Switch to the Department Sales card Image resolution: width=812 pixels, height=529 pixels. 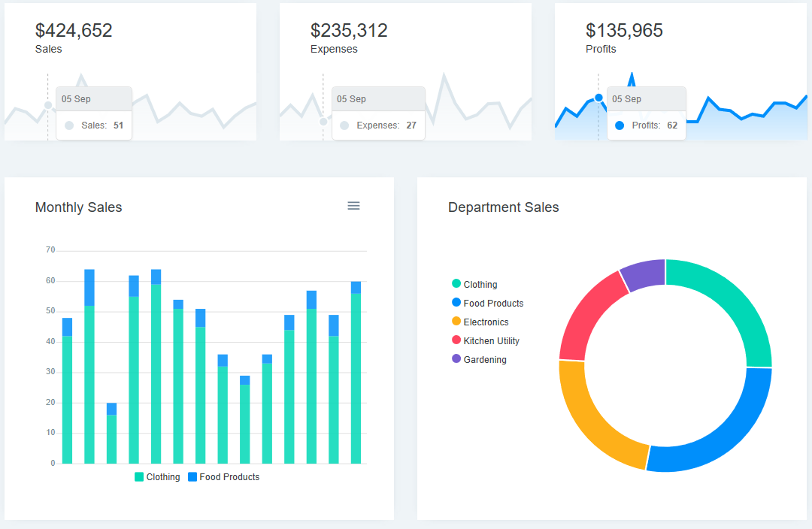(x=504, y=207)
